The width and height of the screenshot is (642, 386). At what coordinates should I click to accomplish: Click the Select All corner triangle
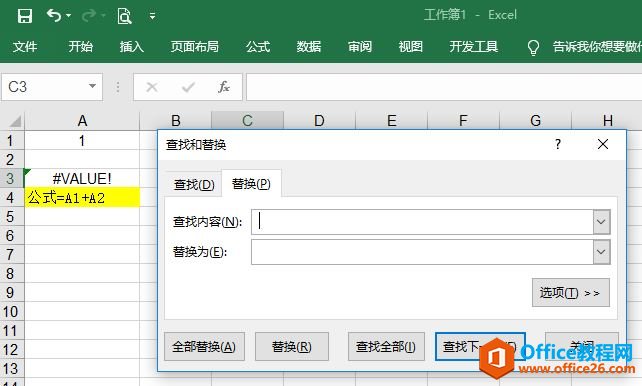15,121
